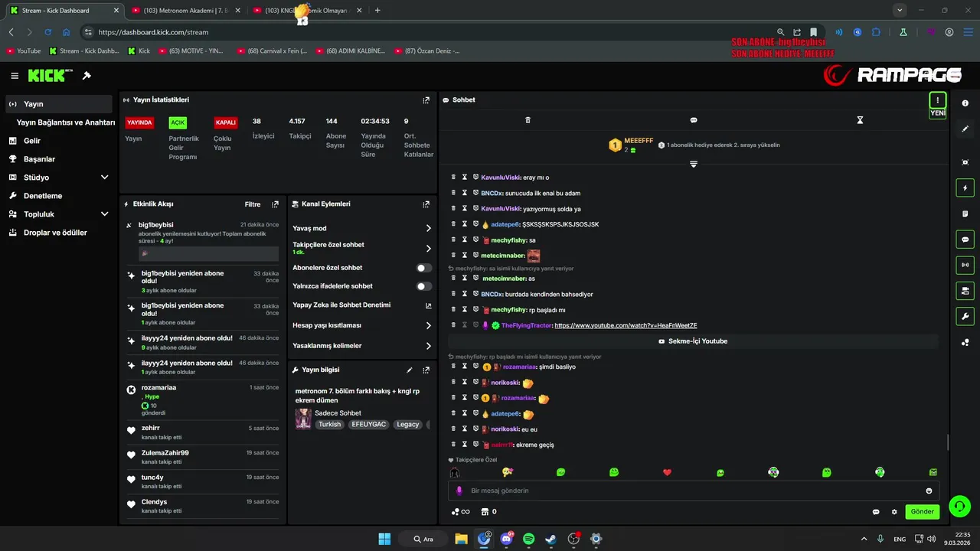Open Spotify from the taskbar

pyautogui.click(x=528, y=539)
